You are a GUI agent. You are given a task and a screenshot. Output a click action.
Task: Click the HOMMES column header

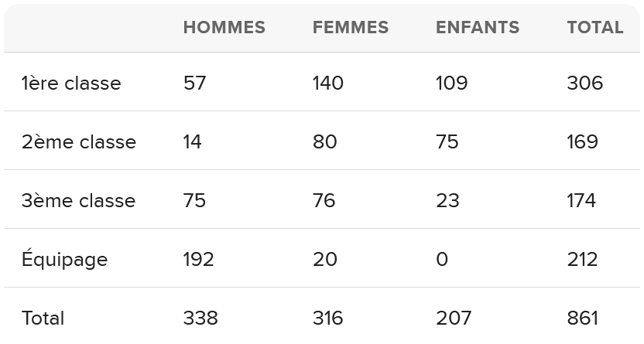click(x=224, y=28)
